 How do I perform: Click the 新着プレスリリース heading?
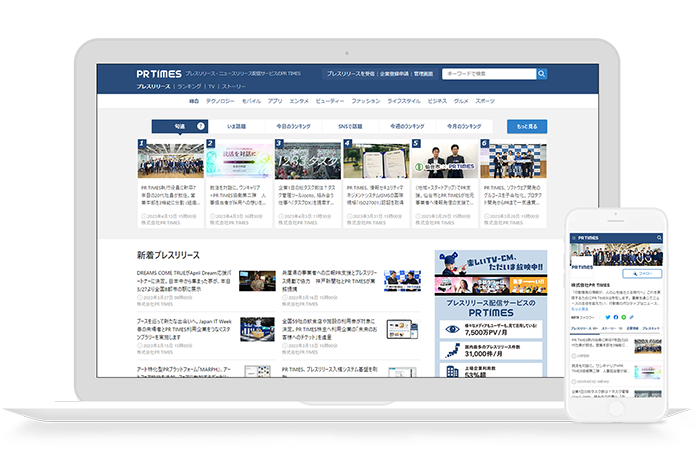point(168,255)
